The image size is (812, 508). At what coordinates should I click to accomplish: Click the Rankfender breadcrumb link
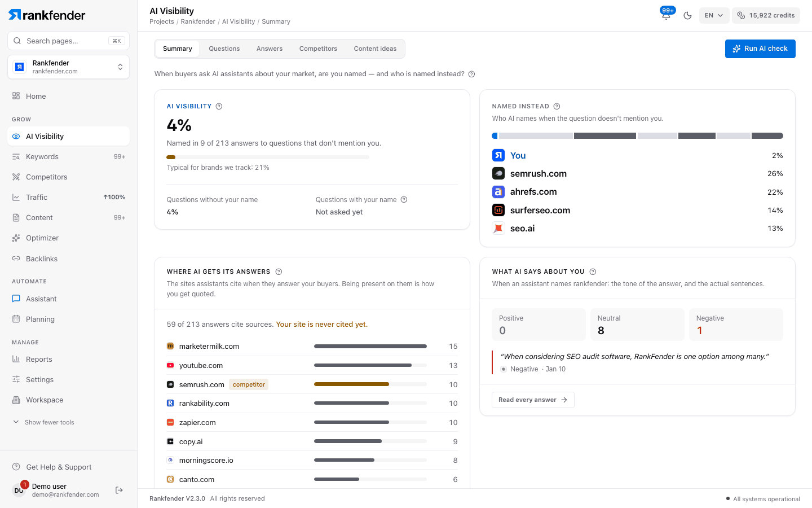198,21
